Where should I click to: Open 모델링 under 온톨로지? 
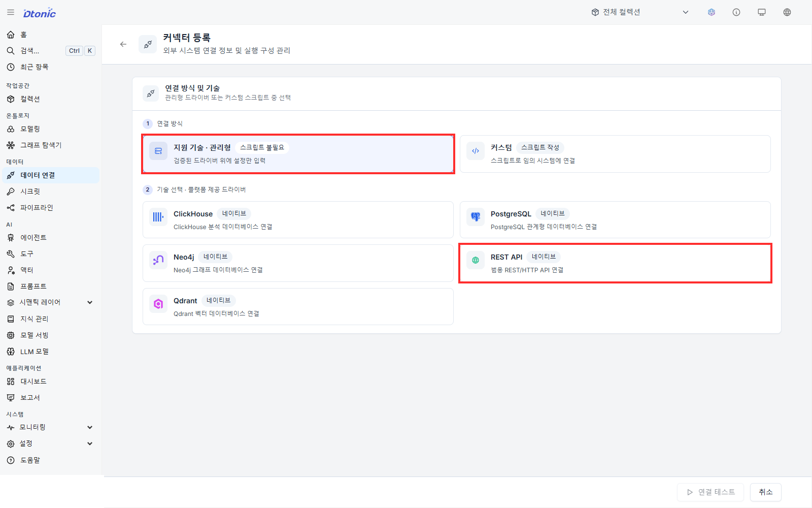click(x=51, y=129)
